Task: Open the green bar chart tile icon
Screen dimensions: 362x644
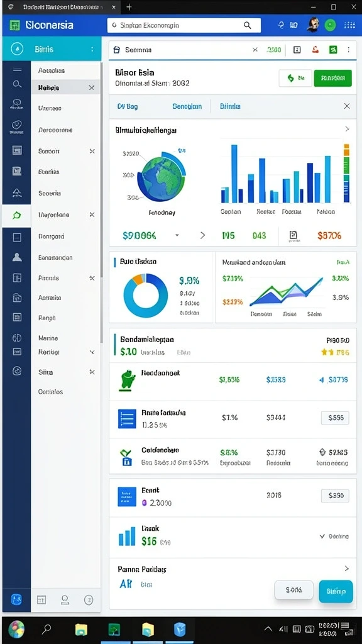Action: pyautogui.click(x=333, y=50)
